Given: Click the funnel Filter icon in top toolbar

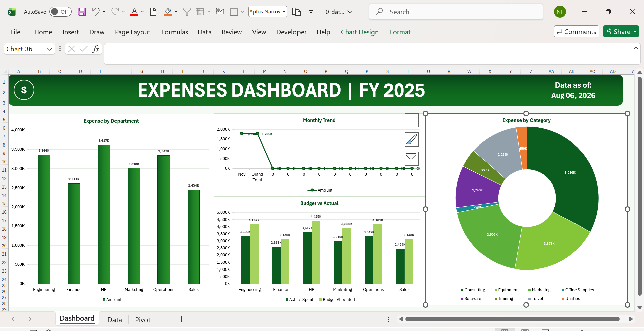Looking at the screenshot, I should pos(187,12).
